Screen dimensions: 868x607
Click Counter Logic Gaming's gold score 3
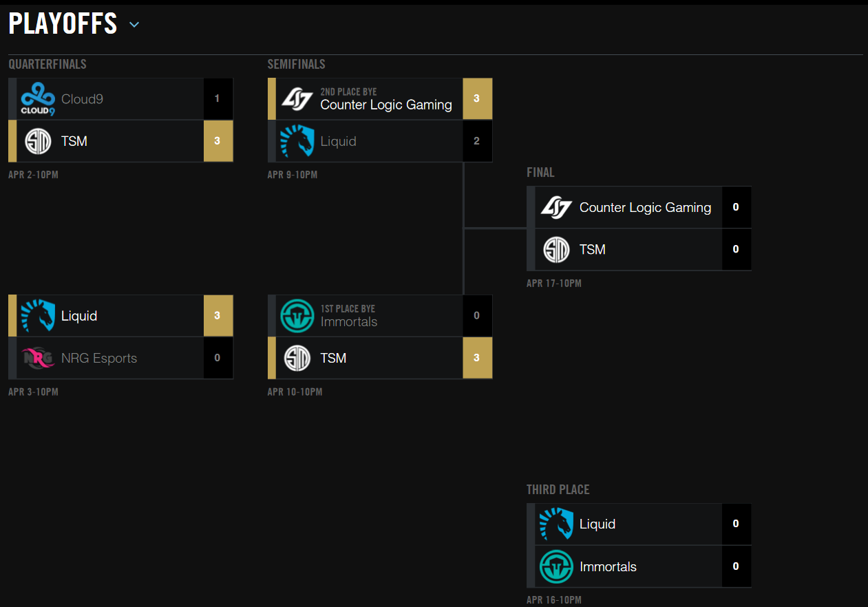point(477,98)
